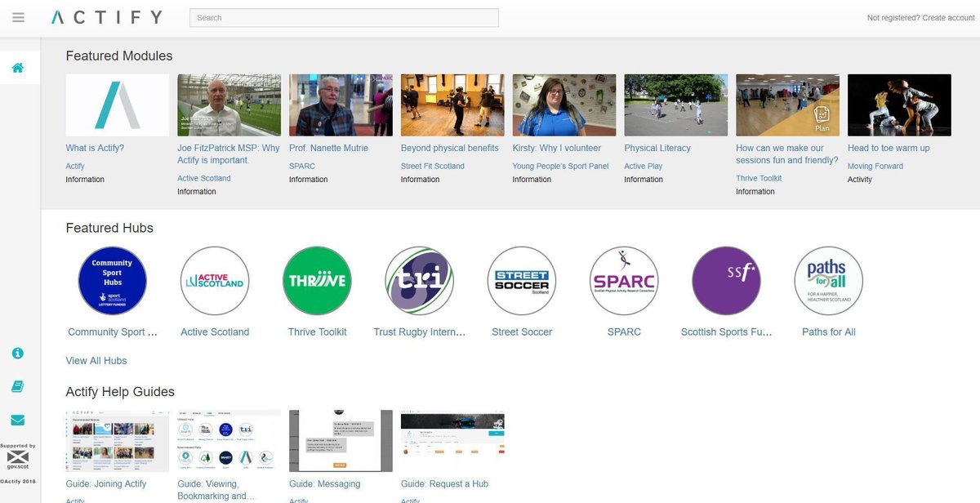Click the What is Actify? title link

(x=95, y=148)
